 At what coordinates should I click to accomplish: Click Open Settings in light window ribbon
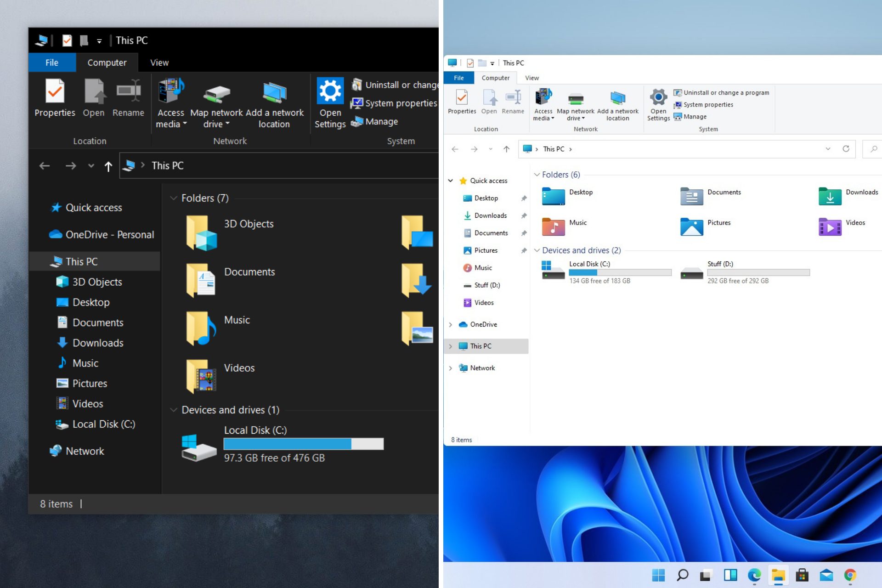(658, 105)
